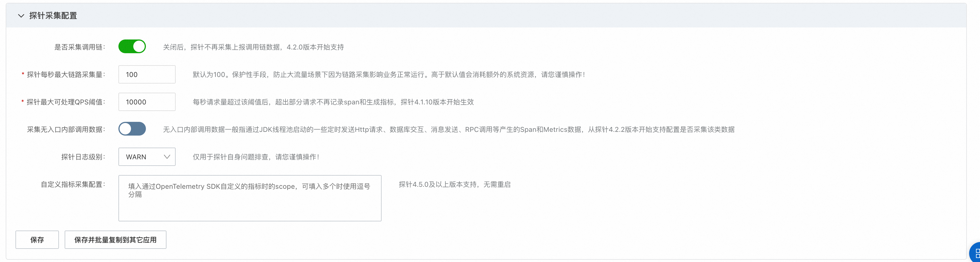The width and height of the screenshot is (980, 262).
Task: Click the 探针采集配置 panel title
Action: (x=53, y=16)
